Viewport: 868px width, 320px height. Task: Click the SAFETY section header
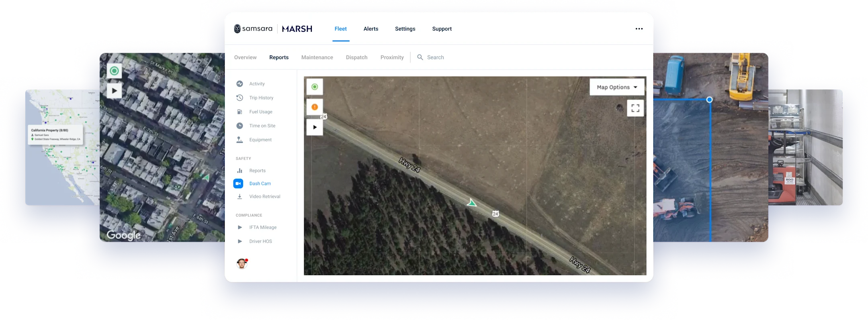[243, 159]
